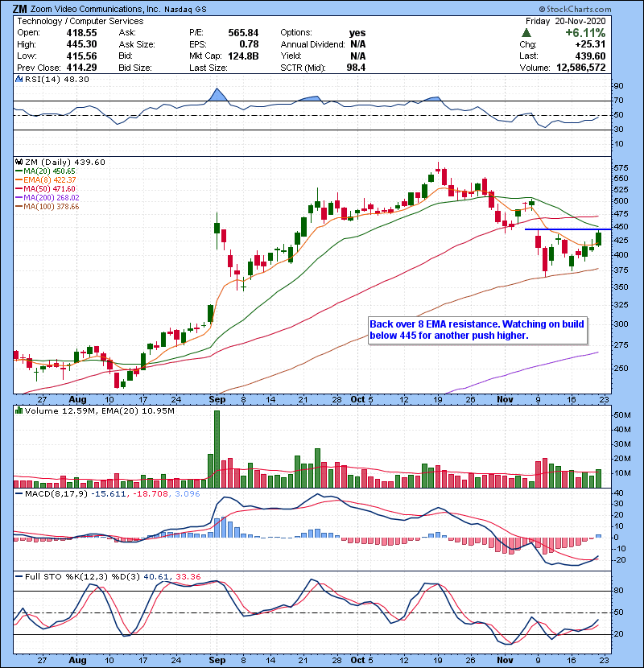Click the StockCharts.com watermark text
This screenshot has height=668, width=644.
(575, 9)
